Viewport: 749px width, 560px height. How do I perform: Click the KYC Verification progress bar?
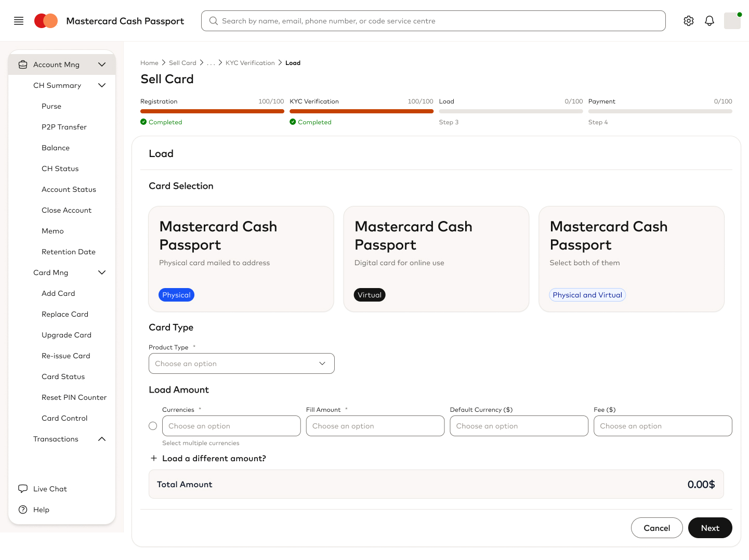[361, 111]
